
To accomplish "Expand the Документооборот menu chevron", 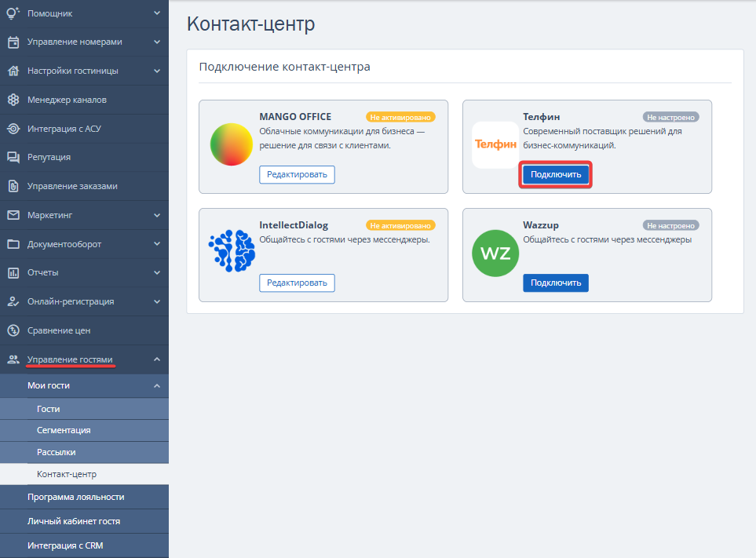I will (x=157, y=244).
